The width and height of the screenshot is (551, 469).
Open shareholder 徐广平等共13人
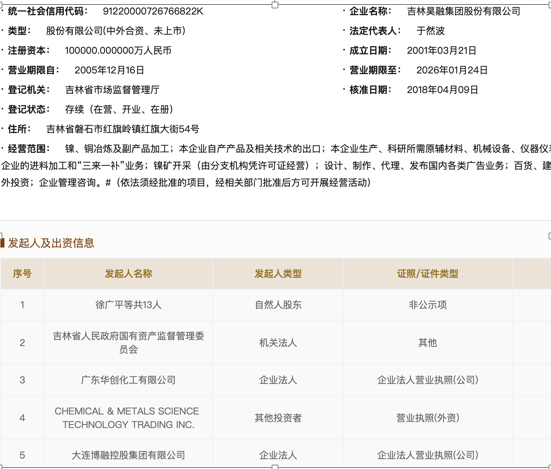[x=128, y=305]
